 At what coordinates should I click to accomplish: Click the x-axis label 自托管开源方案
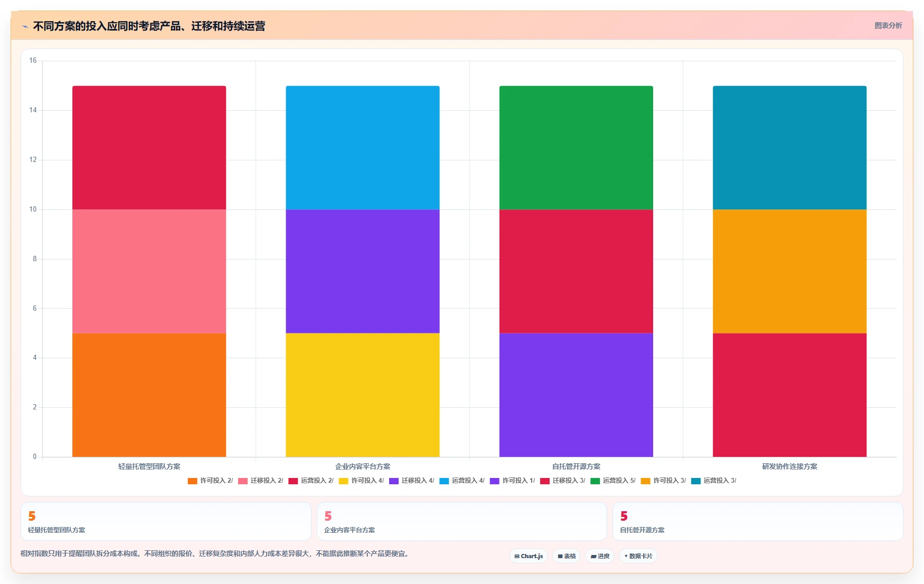tap(576, 466)
